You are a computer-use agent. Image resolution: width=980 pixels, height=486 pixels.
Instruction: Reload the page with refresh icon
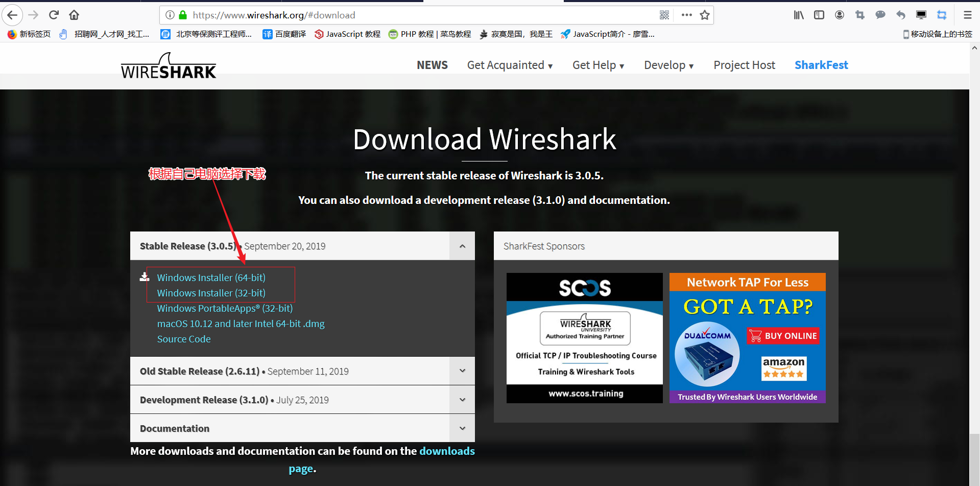(x=54, y=15)
